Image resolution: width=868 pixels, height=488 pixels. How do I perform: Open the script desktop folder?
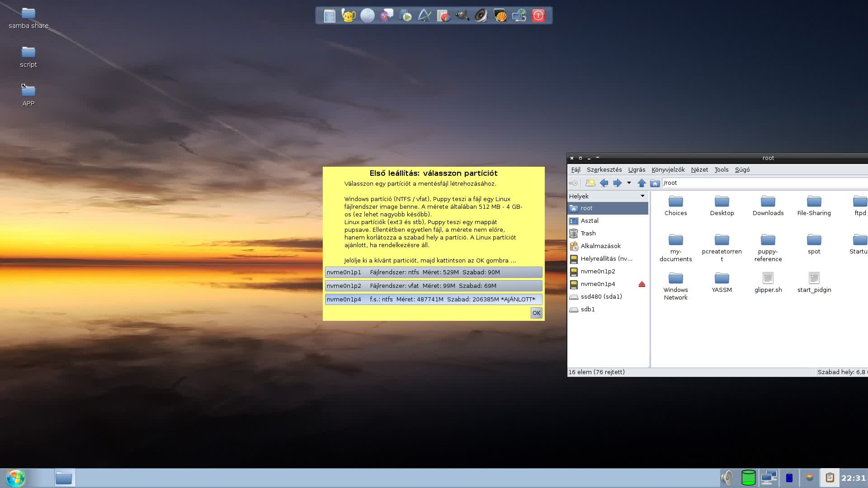click(x=28, y=57)
